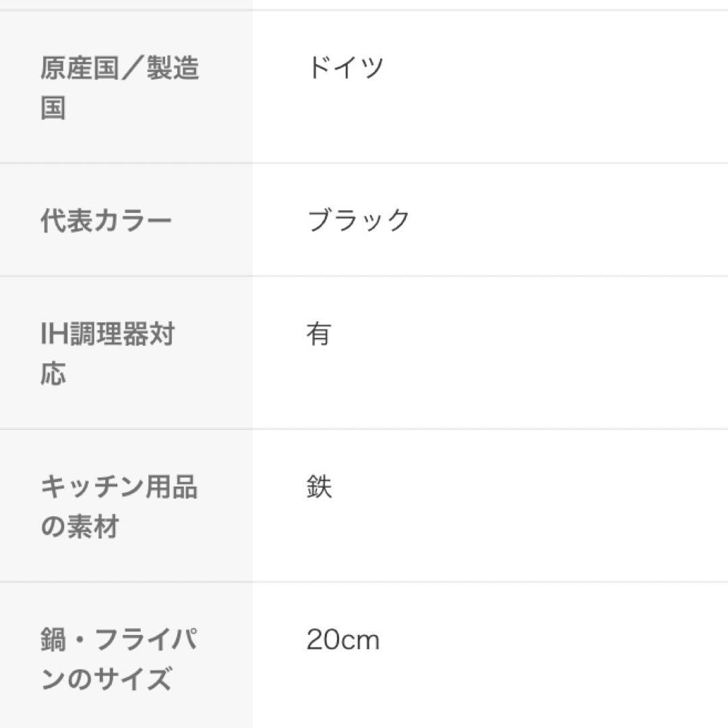The height and width of the screenshot is (728, 728).
Task: Select the ドイツ value text
Action: pos(345,68)
